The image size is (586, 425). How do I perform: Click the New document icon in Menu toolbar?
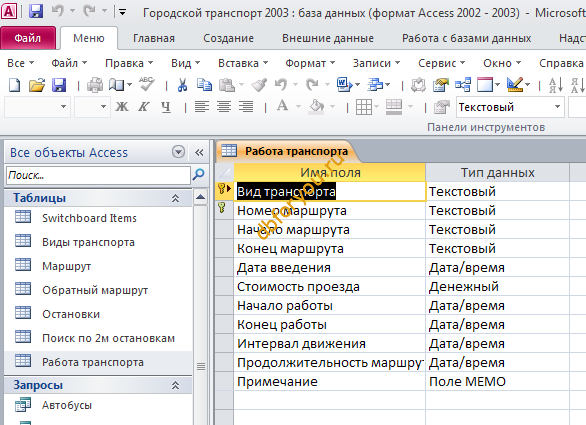14,85
